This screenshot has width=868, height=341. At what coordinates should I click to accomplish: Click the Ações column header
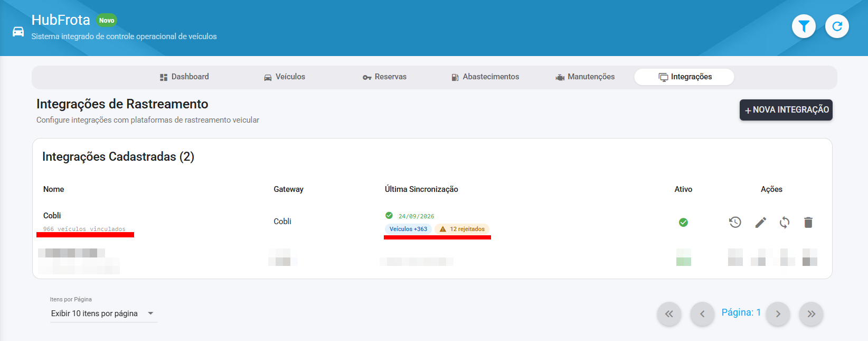coord(771,189)
